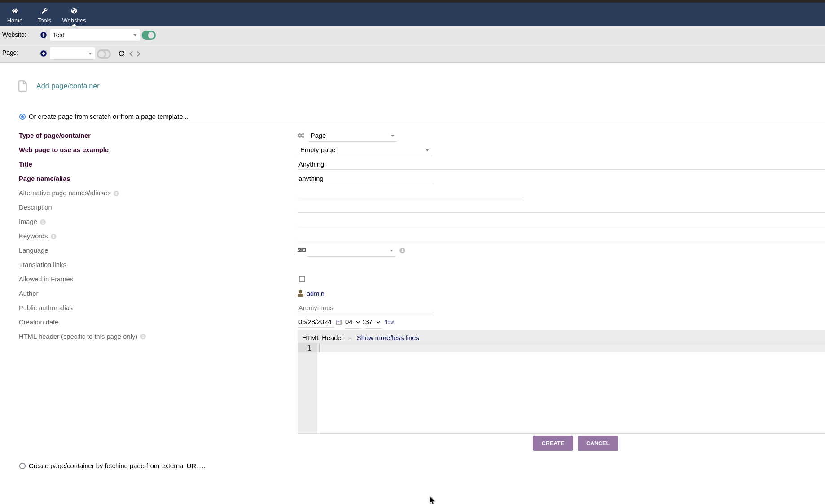The width and height of the screenshot is (825, 504).
Task: Open the Home menu
Action: click(15, 15)
